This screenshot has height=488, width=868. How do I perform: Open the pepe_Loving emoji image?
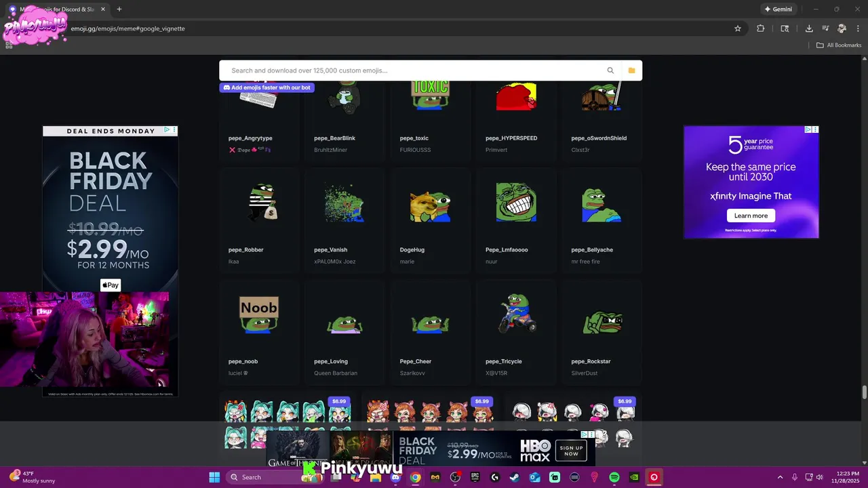pos(344,323)
